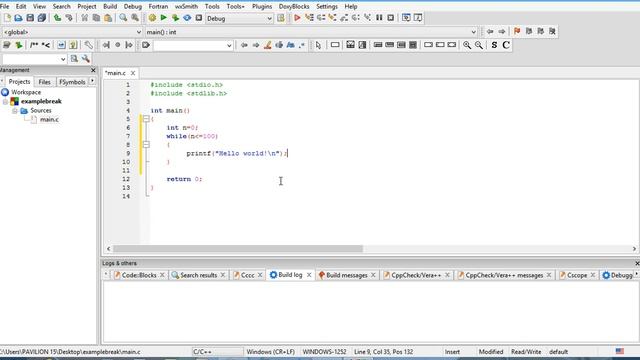640x360 pixels.
Task: Click Insert mode in status bar
Action: click(x=452, y=352)
